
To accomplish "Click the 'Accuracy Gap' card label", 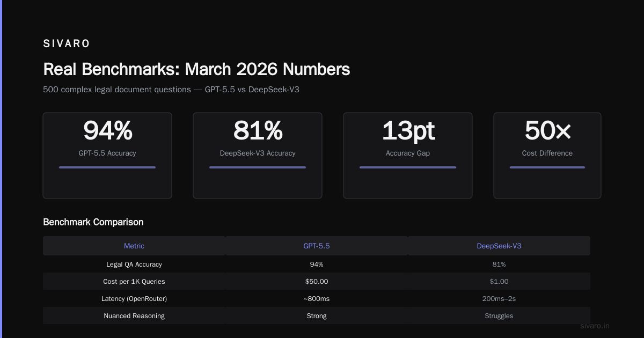I will (408, 153).
